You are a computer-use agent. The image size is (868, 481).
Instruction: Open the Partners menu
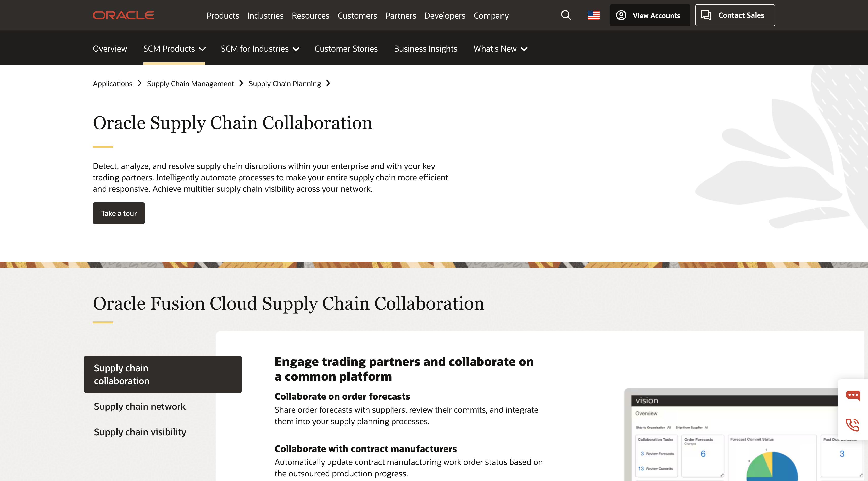click(401, 15)
